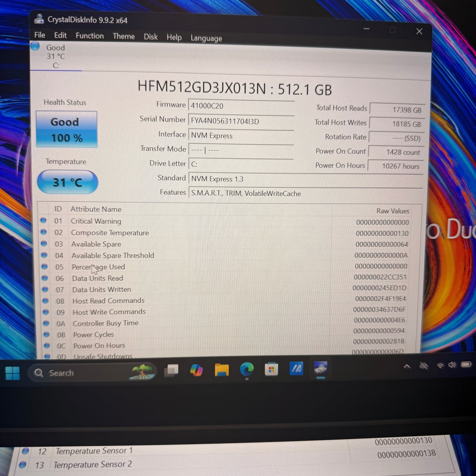Click the Features field with S.M.A.R.T., TRIM
The image size is (476, 476).
tap(305, 193)
